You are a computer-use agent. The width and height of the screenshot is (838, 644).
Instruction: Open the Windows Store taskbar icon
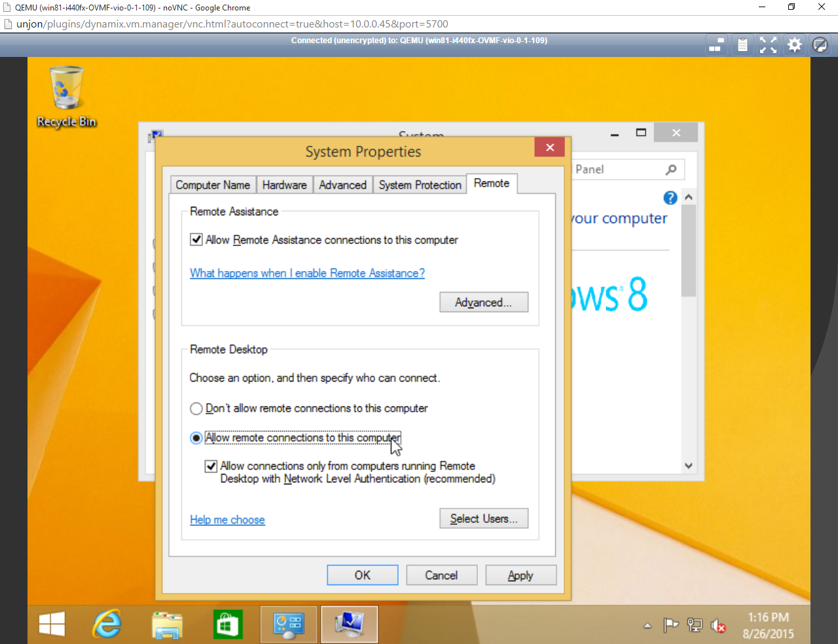point(228,624)
